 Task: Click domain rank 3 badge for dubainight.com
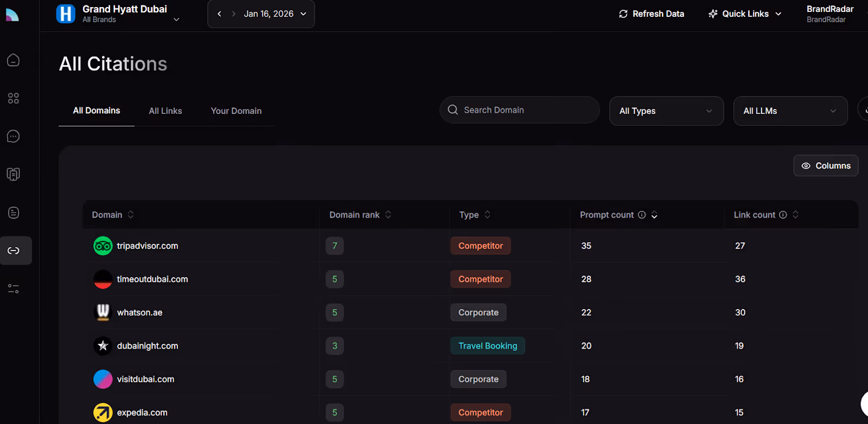coord(335,346)
